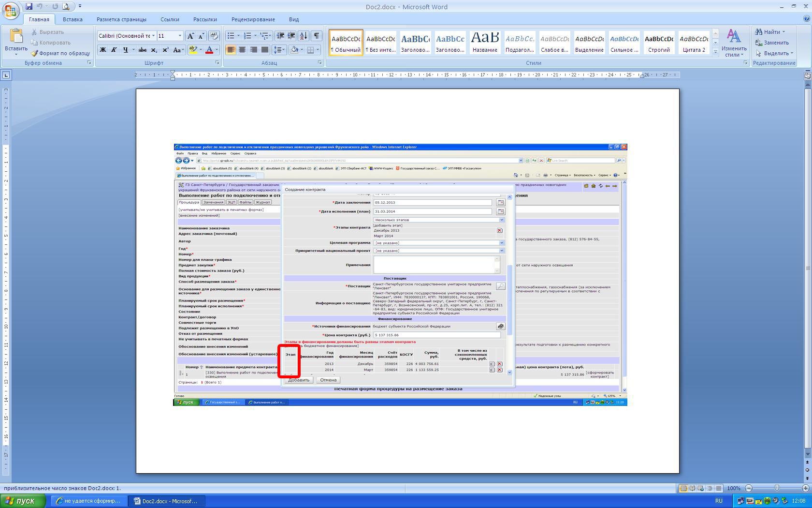Apply paragraph shading with the paint bucket
Screen dimensions: 812x508
294,50
